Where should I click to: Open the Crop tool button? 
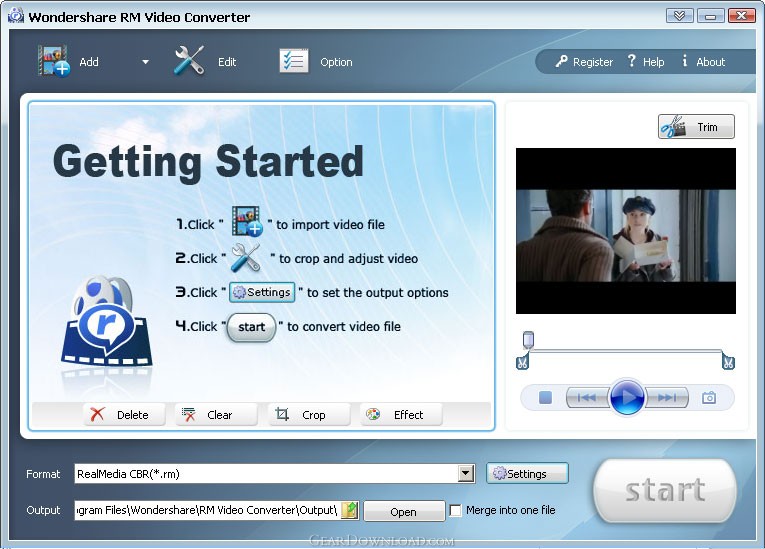309,415
